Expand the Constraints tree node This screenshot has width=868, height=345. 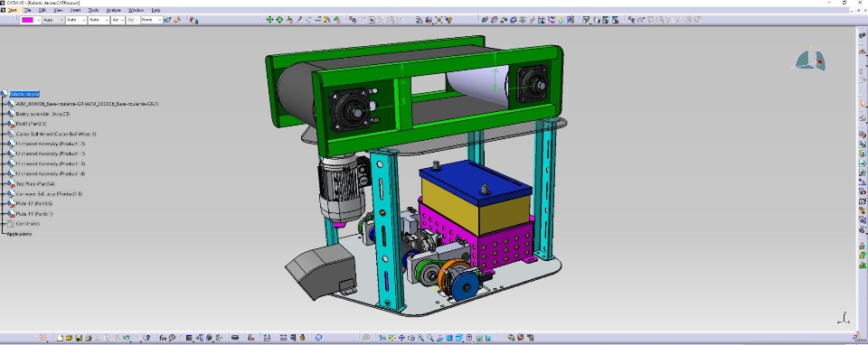[4, 224]
